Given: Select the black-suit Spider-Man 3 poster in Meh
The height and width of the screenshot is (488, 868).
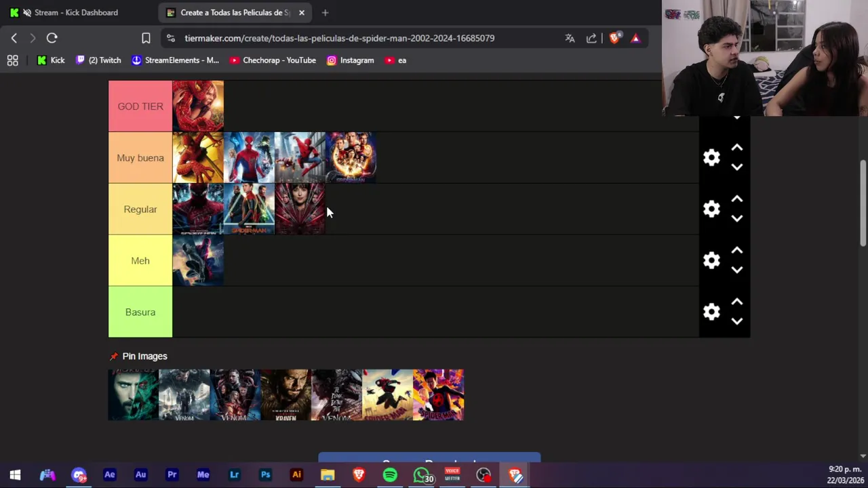Looking at the screenshot, I should point(198,261).
